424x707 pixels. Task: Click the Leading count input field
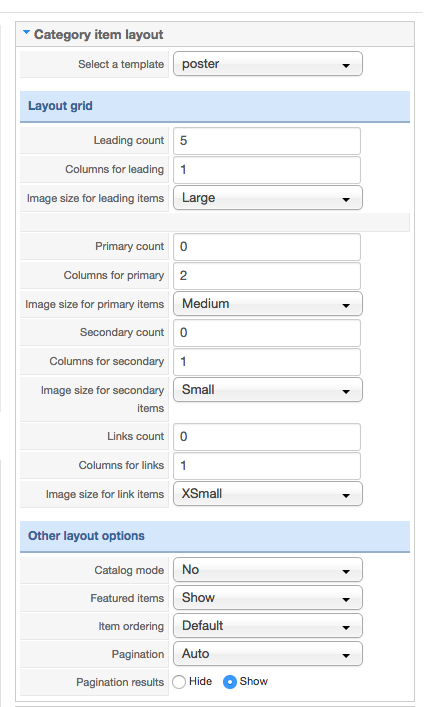[x=267, y=141]
